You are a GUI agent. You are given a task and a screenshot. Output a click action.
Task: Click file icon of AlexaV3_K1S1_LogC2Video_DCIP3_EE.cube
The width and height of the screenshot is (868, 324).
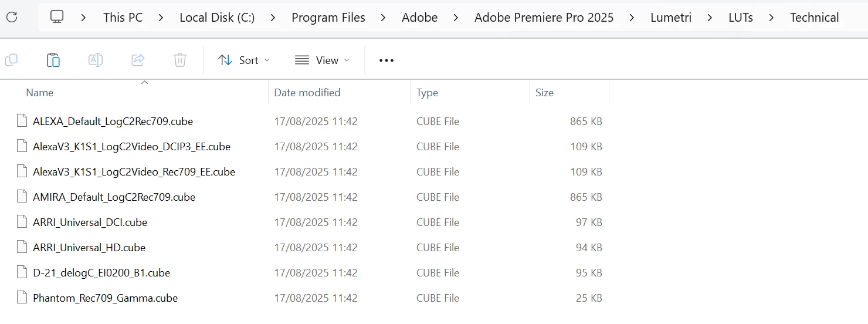tap(22, 147)
